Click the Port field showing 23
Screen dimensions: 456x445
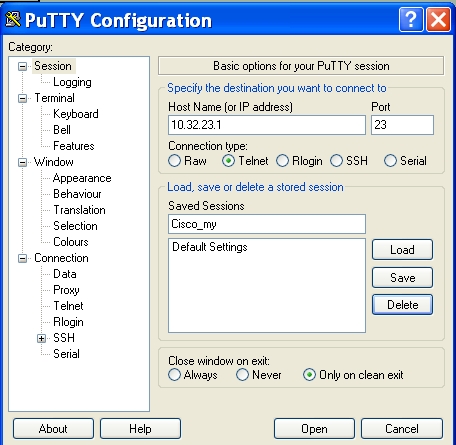coord(402,125)
